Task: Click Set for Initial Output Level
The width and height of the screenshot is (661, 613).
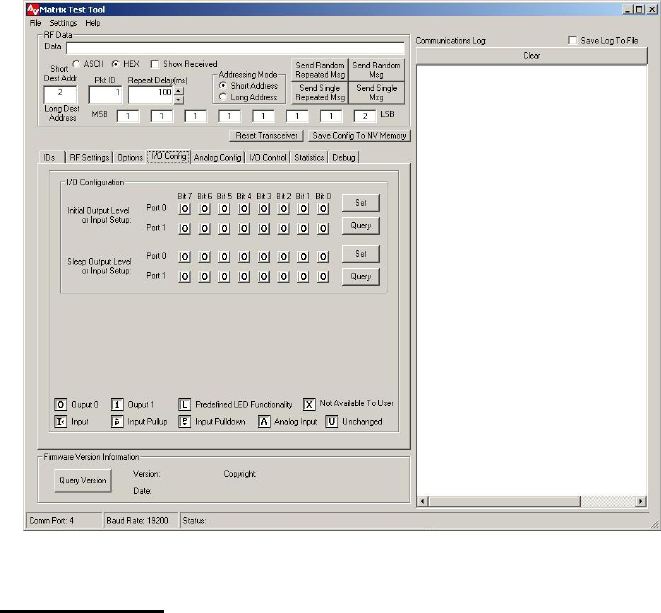Action: point(361,203)
